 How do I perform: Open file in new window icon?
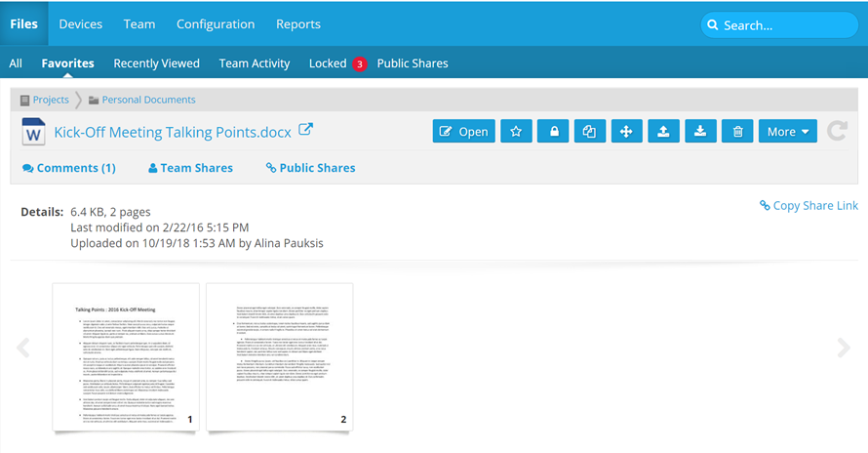coord(305,130)
